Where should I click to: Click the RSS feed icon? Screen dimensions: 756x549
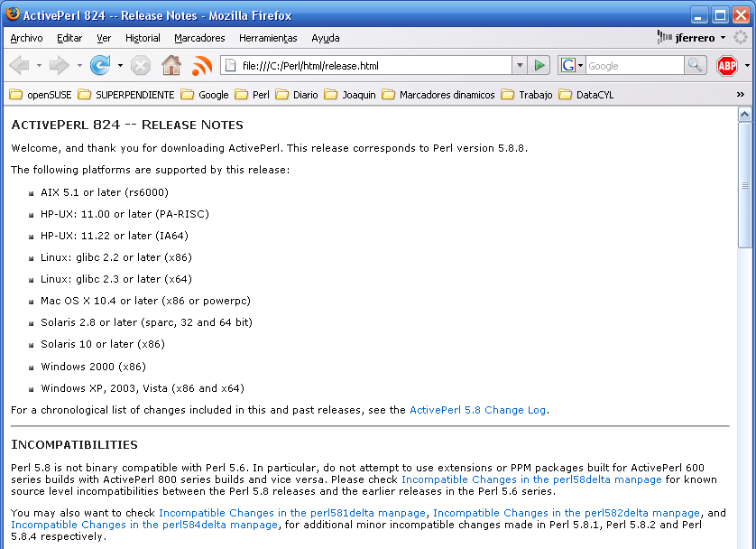202,66
